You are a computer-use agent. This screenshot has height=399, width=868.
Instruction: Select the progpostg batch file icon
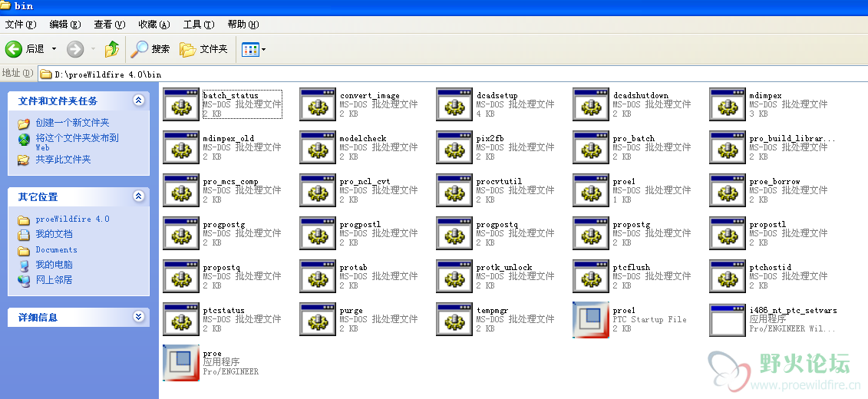click(181, 233)
